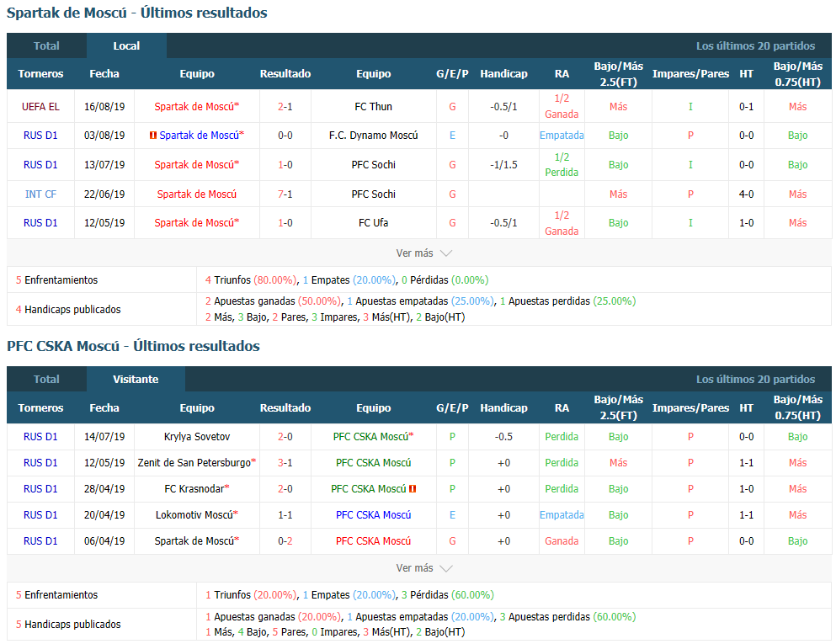Click the Impares/Pares header in the Spartak table
Screen dimensions: 836x644
coord(690,74)
